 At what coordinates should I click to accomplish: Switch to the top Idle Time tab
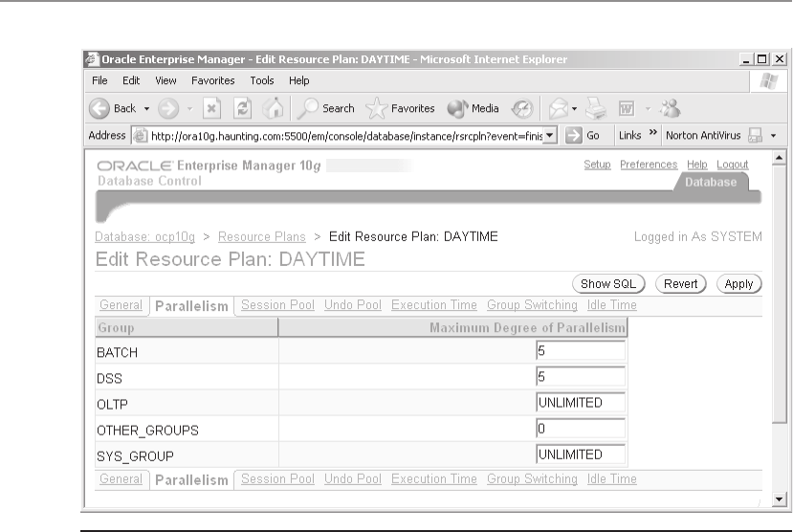pos(612,305)
